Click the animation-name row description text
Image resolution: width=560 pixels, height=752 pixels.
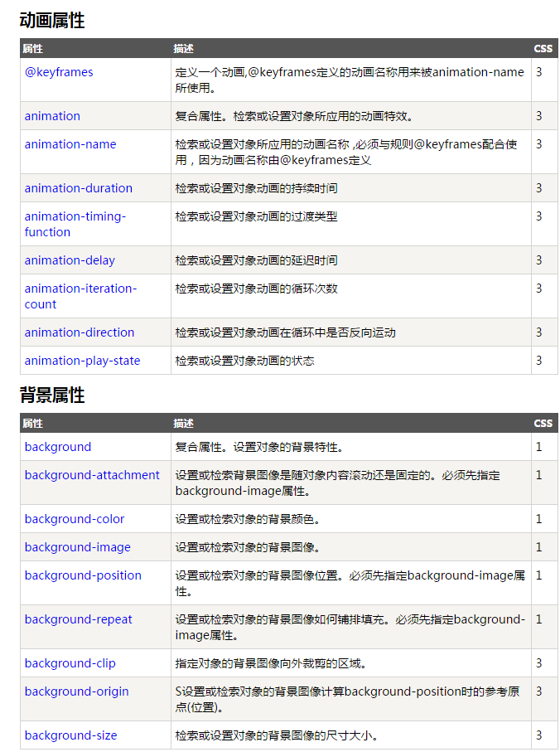coord(346,152)
